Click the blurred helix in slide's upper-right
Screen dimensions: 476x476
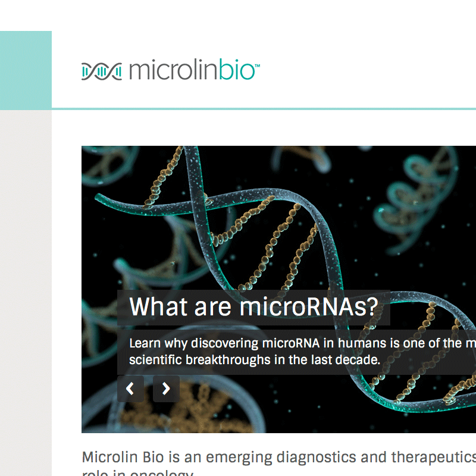pos(416,190)
